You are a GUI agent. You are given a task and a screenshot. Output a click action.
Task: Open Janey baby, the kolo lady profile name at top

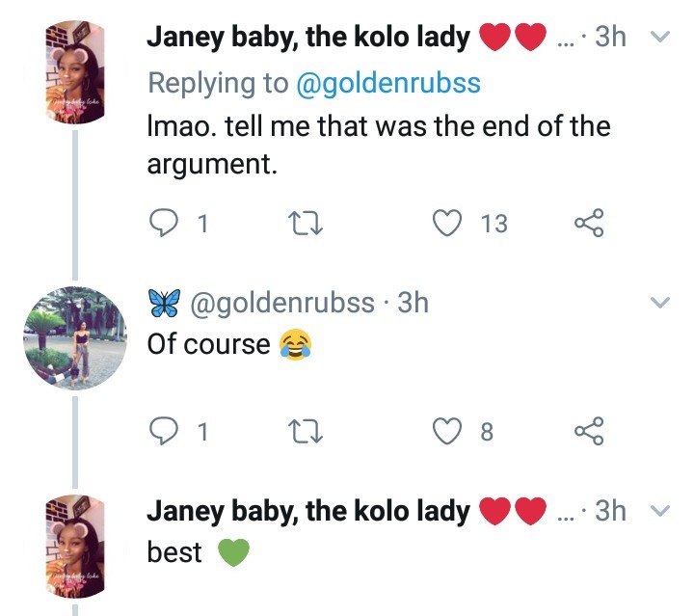coord(308,38)
